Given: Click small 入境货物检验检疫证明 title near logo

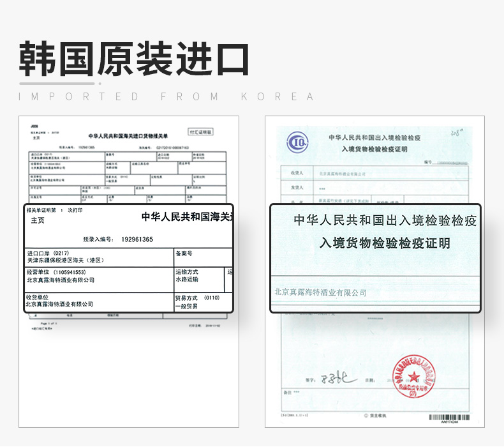Looking at the screenshot, I should pos(374,149).
